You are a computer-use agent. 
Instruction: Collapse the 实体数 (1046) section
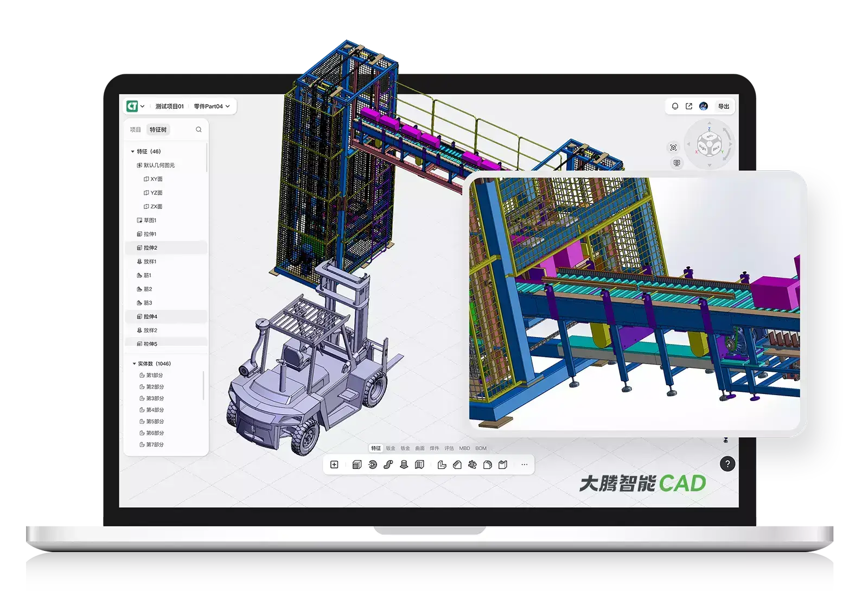134,364
